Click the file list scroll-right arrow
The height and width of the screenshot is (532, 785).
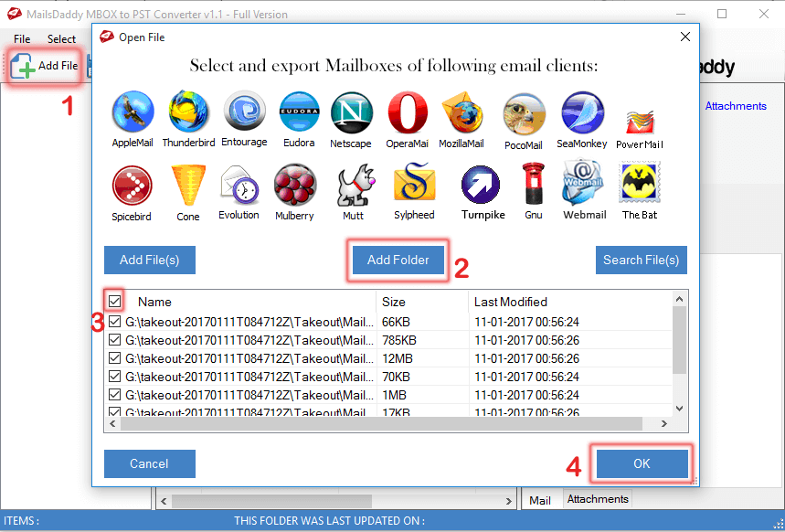[663, 424]
